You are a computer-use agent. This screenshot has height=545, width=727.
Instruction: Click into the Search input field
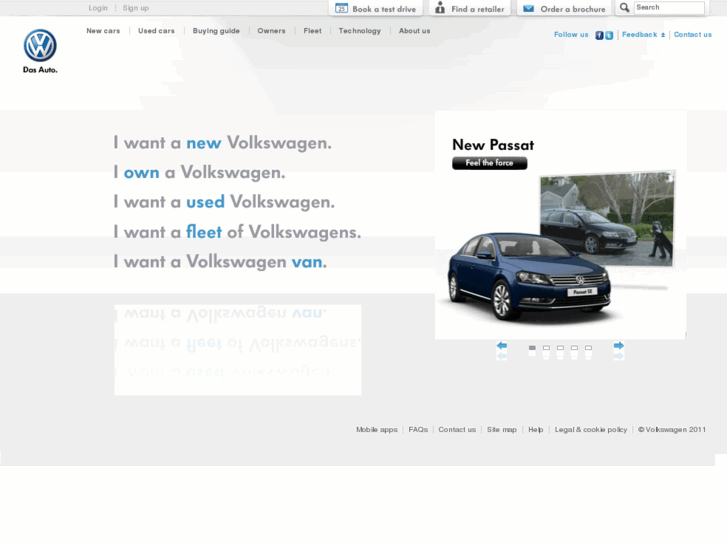(668, 8)
